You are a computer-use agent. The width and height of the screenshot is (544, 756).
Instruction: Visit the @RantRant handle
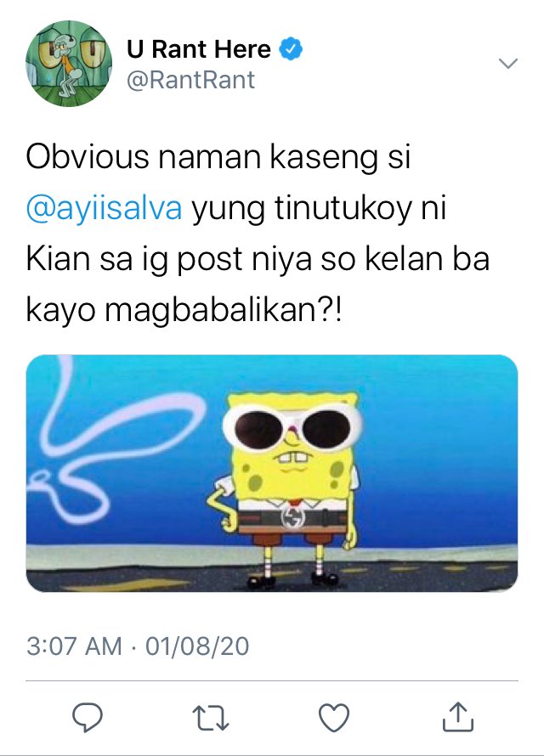(x=190, y=80)
